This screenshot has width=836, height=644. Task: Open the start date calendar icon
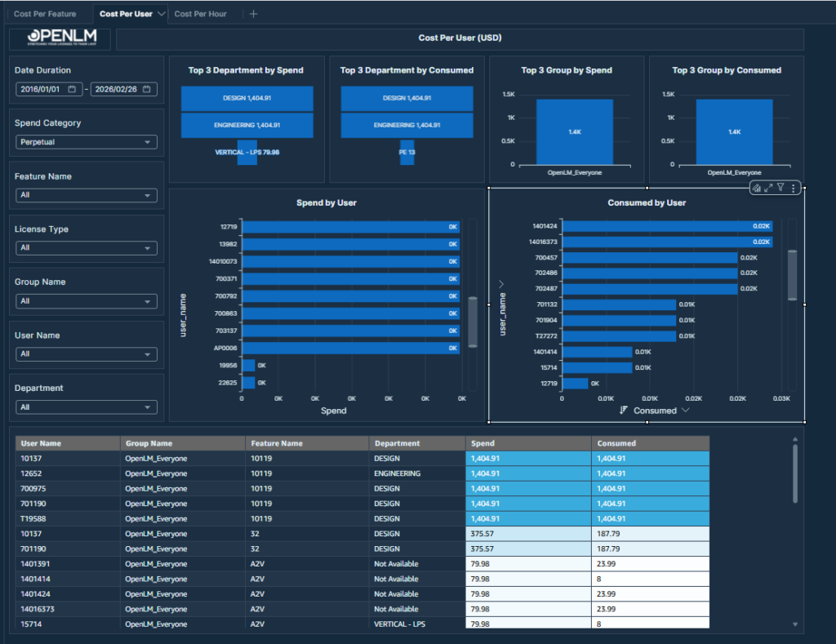tap(72, 89)
